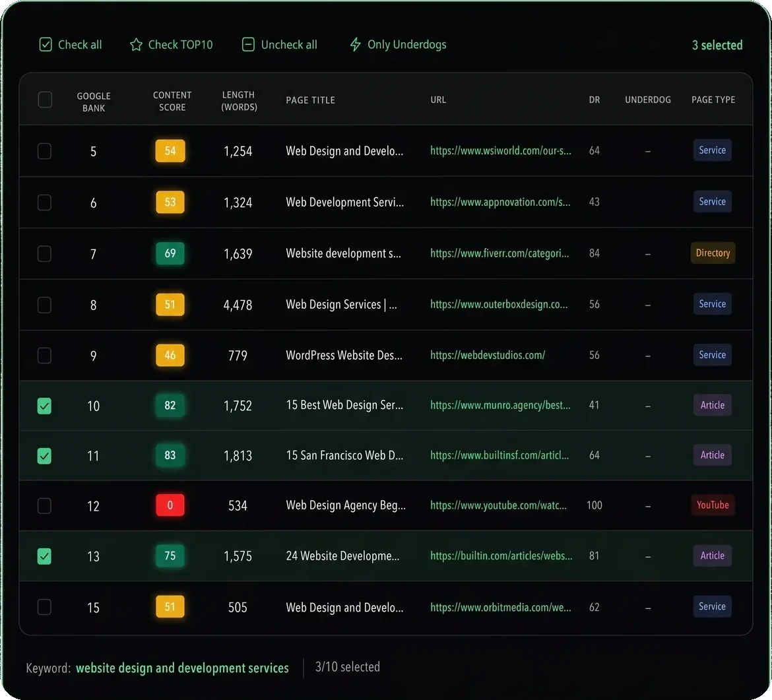
Task: Click the Only Underdogs filter text
Action: [406, 45]
